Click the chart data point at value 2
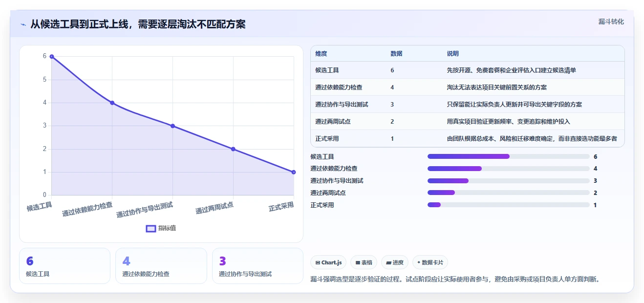Screen dimensions: 644x303 click(233, 149)
